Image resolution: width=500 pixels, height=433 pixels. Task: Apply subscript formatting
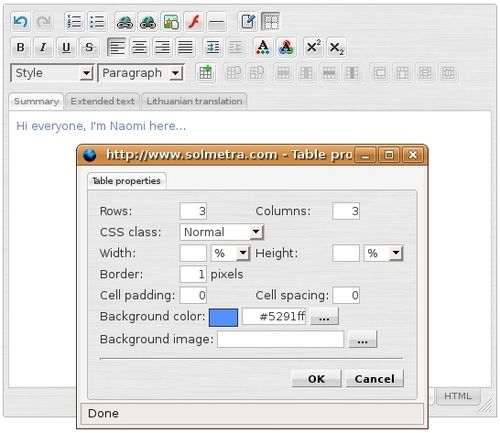[x=336, y=47]
